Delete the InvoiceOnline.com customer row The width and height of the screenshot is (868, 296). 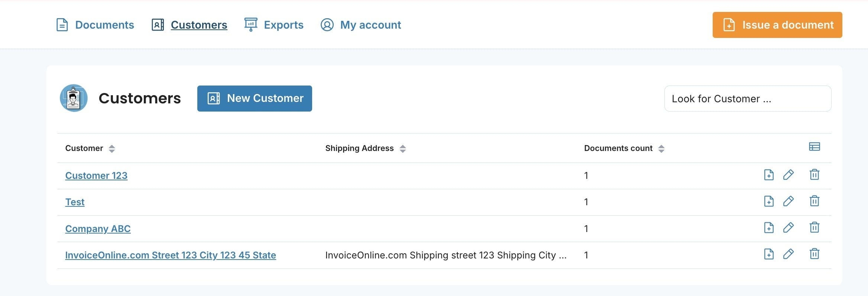tap(814, 254)
